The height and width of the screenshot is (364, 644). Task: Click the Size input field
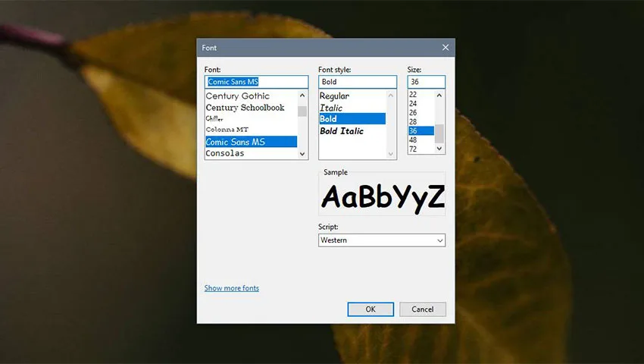coord(426,82)
